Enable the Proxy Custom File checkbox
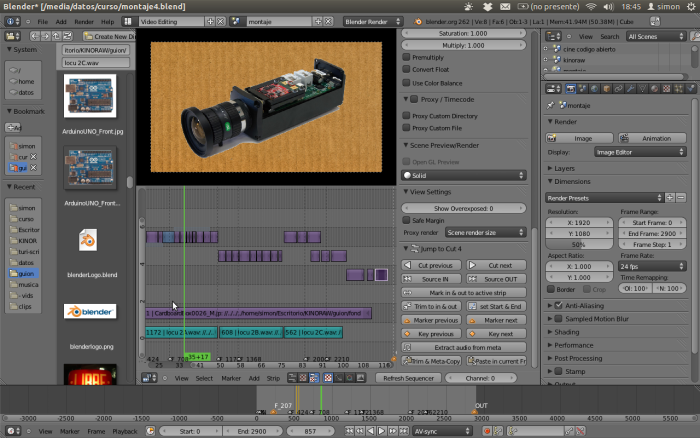 pos(406,128)
